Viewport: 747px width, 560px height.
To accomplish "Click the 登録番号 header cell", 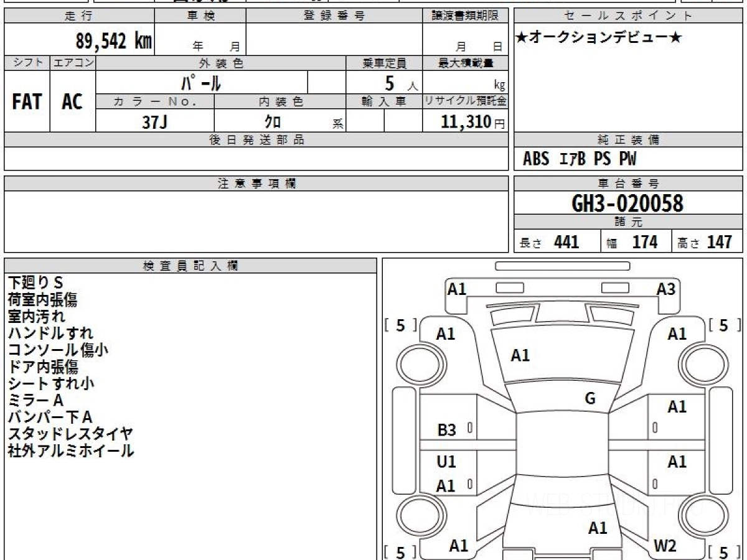I will 334,16.
